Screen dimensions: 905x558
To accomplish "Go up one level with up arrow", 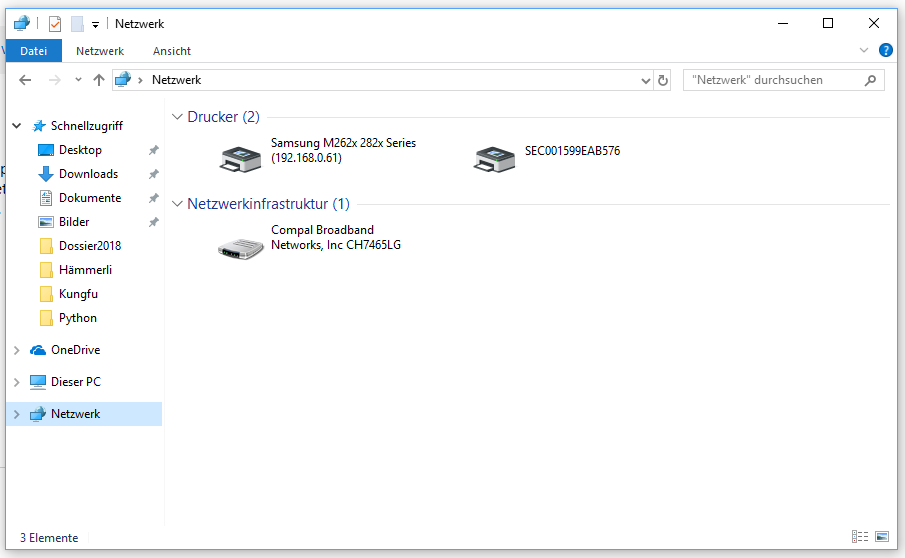I will click(99, 80).
